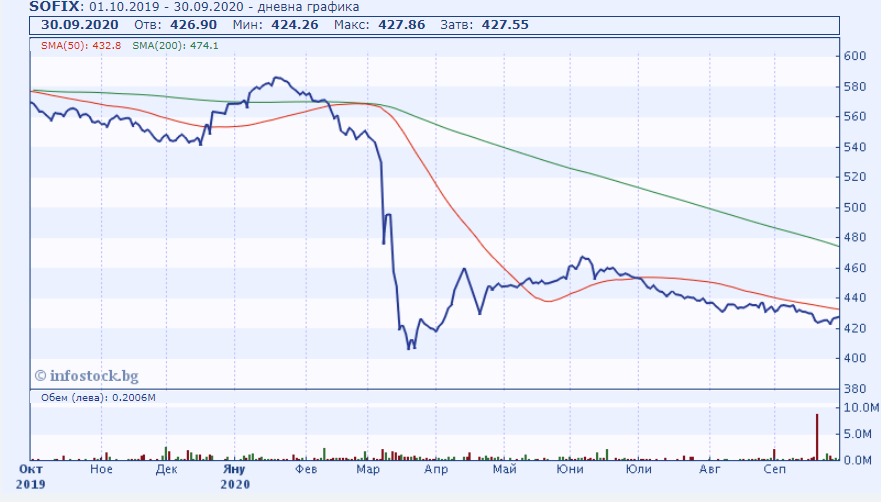Click the Мар month label

pos(368,469)
